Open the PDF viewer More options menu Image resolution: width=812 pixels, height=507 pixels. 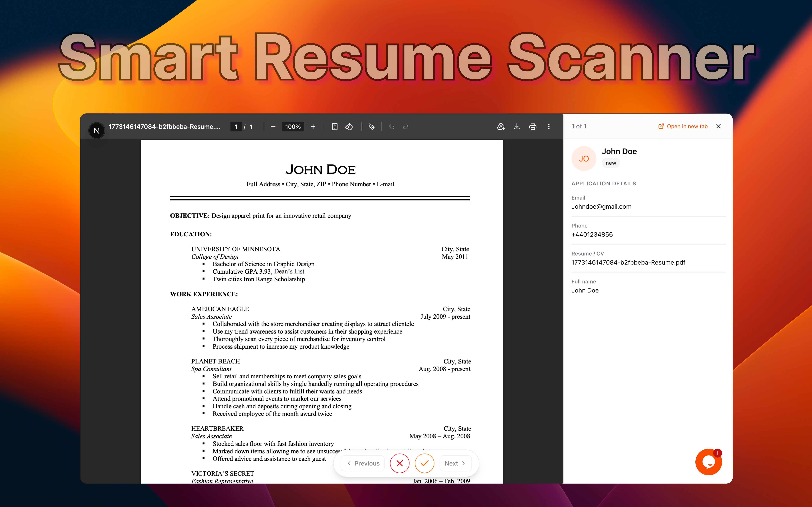point(549,126)
